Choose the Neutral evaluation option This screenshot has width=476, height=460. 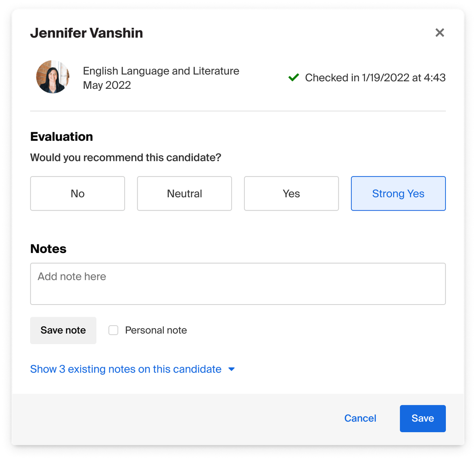[x=184, y=194]
